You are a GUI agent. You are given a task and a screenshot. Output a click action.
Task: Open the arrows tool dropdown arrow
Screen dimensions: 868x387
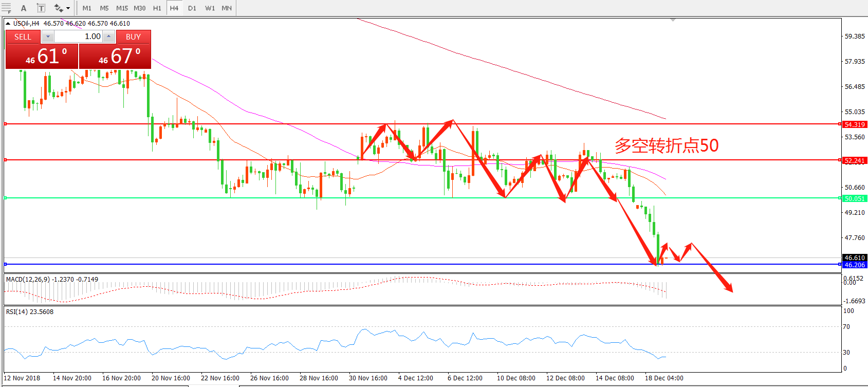[x=68, y=8]
